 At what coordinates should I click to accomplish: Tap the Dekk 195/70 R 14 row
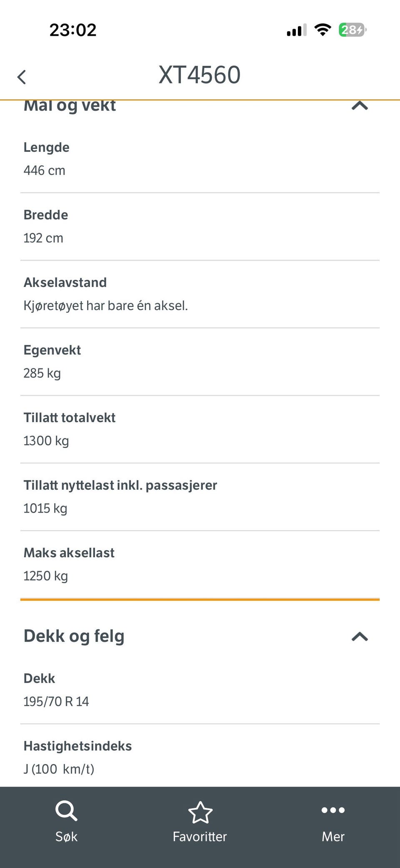coord(200,690)
